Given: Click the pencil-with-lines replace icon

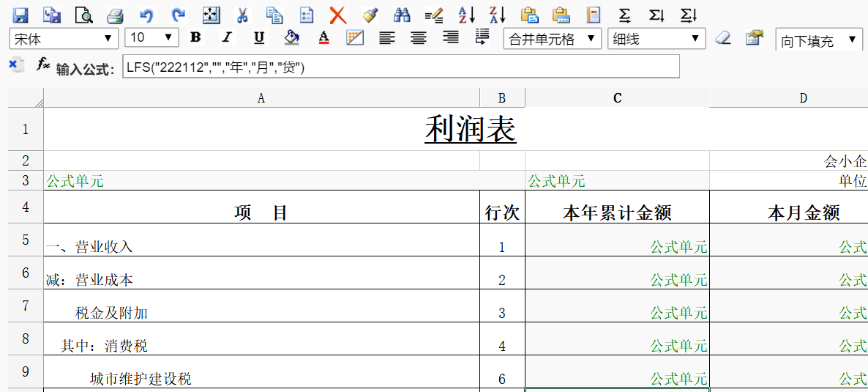Looking at the screenshot, I should click(x=435, y=17).
